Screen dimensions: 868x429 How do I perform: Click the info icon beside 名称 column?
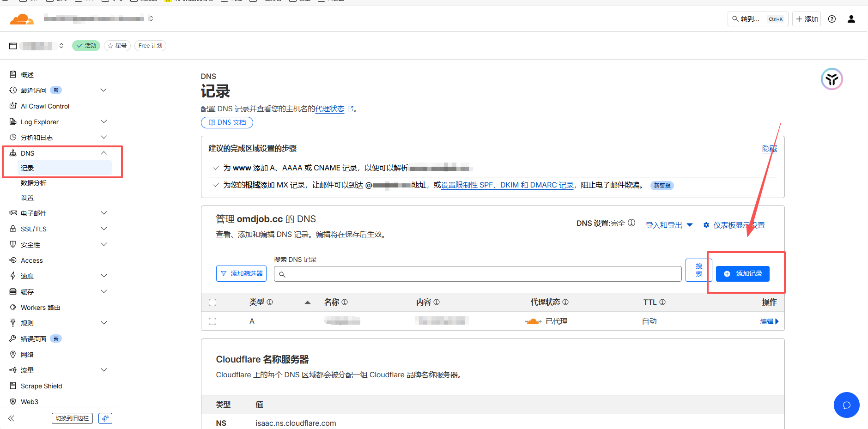click(345, 302)
